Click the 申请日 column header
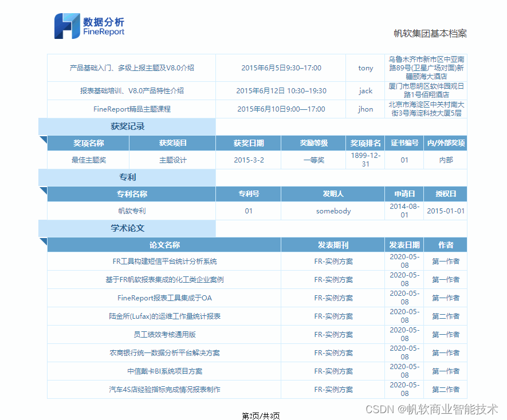507x420 pixels. (x=404, y=194)
